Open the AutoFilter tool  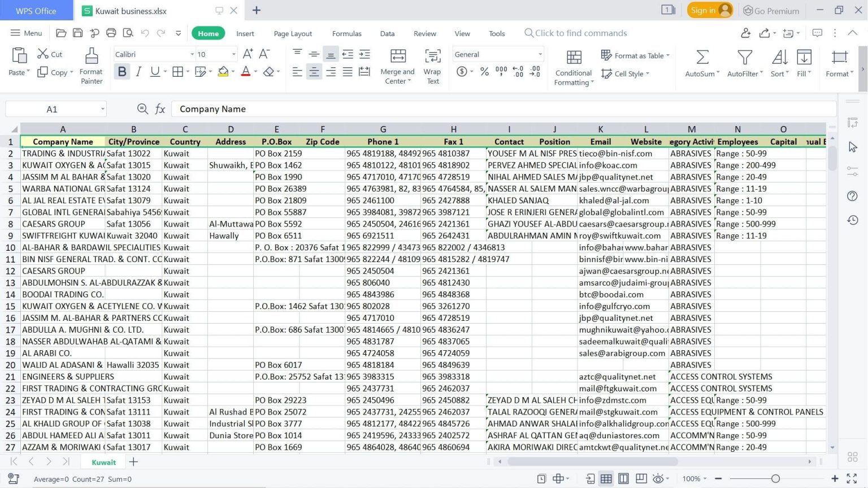[x=743, y=62]
